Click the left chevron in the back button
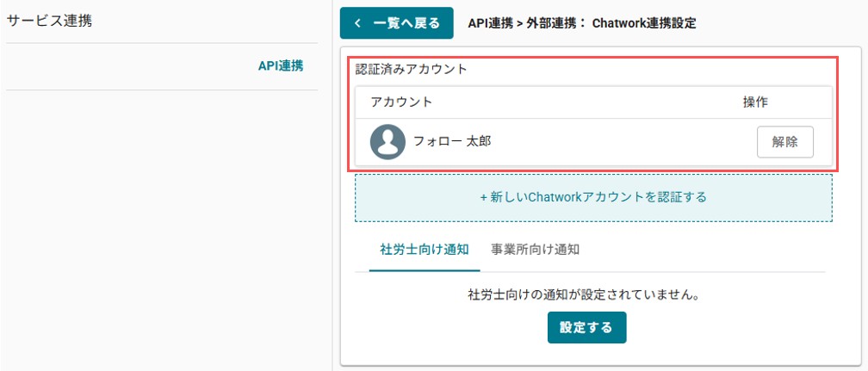The height and width of the screenshot is (371, 868). tap(357, 23)
